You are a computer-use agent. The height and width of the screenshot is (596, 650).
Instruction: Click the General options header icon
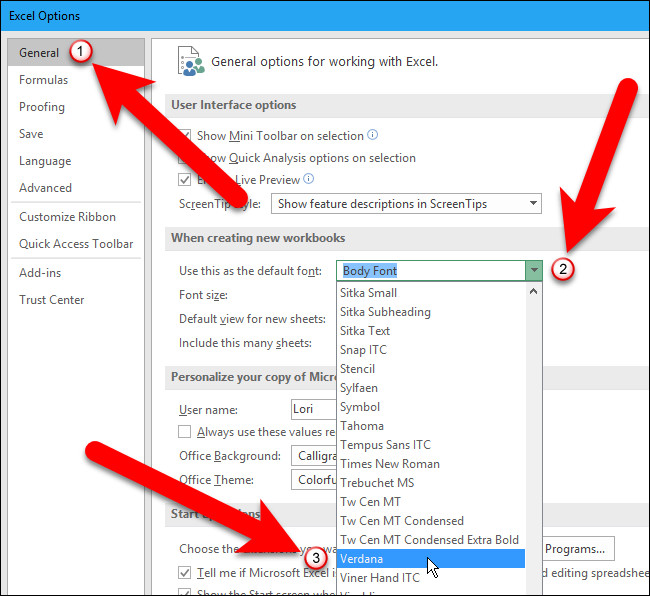coord(191,61)
